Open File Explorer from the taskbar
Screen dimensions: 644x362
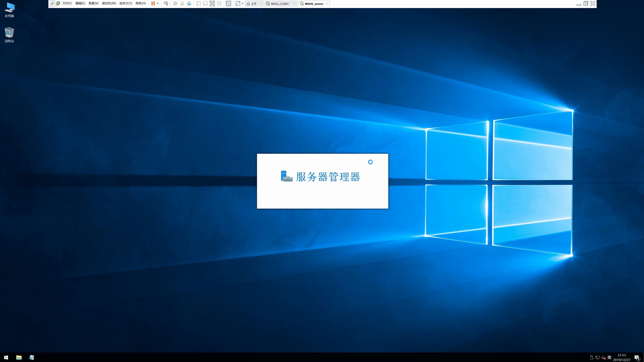point(19,357)
